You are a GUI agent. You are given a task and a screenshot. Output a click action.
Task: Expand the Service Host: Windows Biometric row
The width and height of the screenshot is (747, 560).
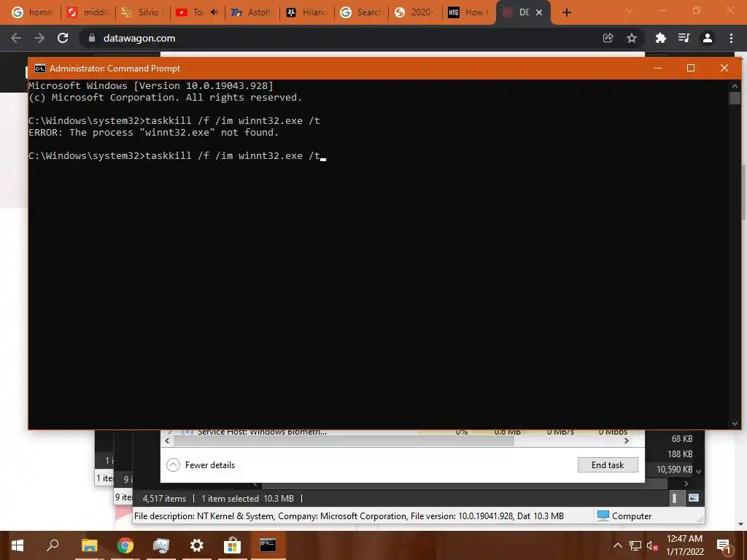169,432
